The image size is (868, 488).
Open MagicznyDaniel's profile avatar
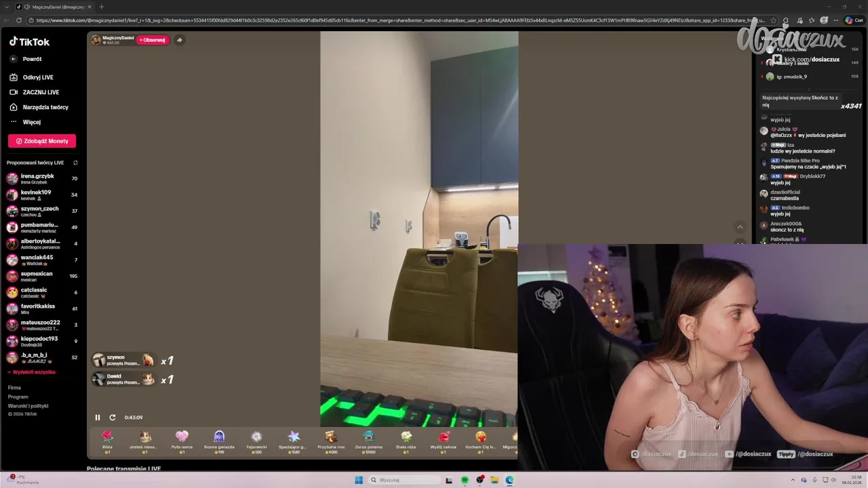coord(96,40)
